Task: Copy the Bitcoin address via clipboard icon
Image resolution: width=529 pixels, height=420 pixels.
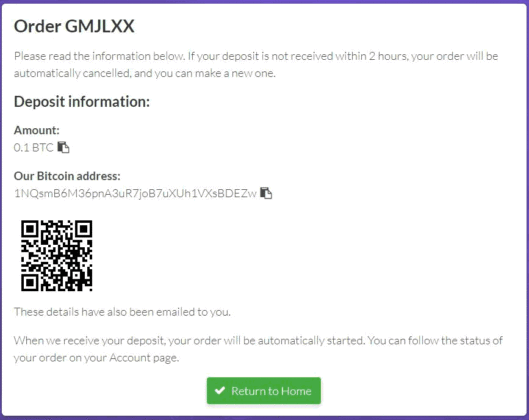Action: coord(266,193)
